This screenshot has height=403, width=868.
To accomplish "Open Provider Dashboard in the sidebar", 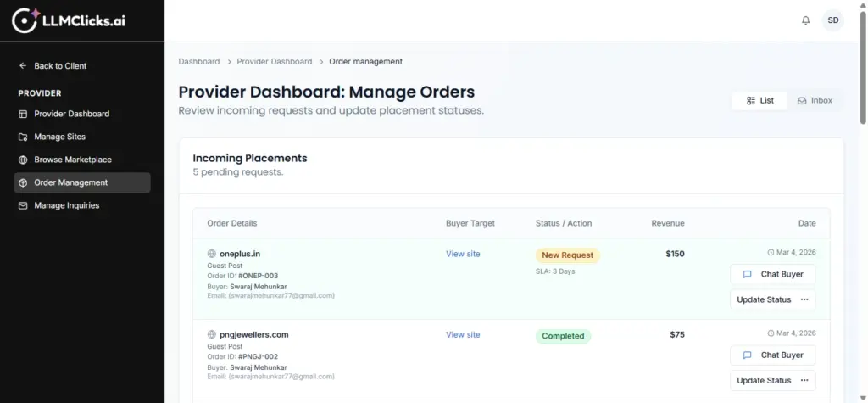I will tap(71, 114).
